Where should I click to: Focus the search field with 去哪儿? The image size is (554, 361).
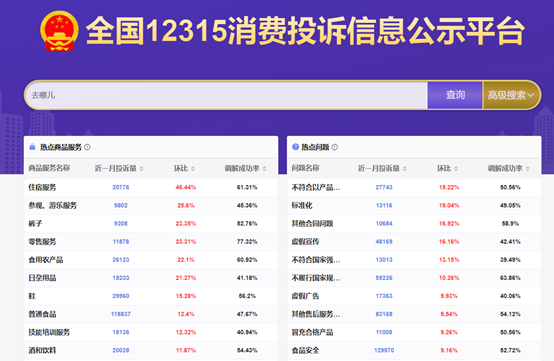coord(226,95)
